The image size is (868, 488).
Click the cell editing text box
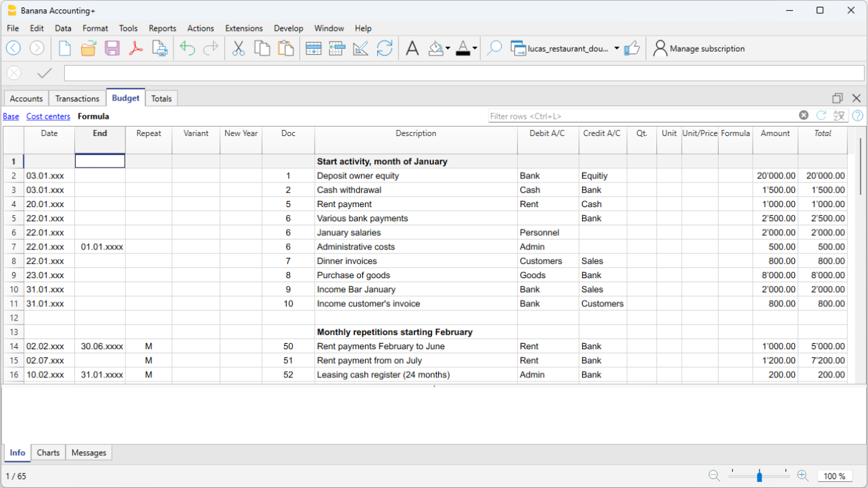pos(464,73)
